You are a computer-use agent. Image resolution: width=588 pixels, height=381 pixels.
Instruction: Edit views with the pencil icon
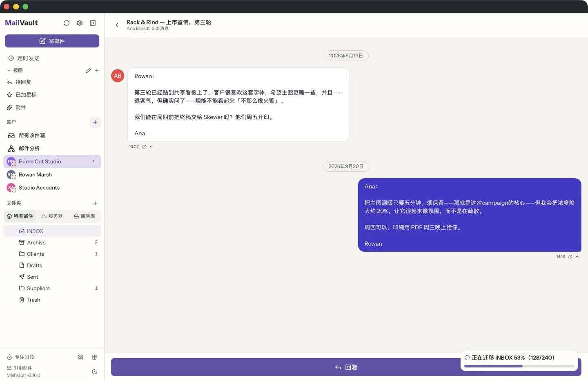(x=89, y=70)
